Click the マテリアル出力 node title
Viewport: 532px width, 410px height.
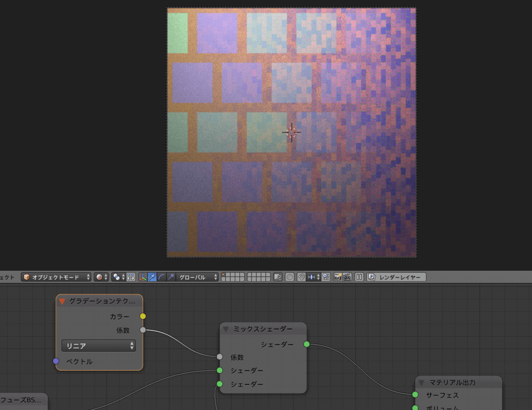453,382
